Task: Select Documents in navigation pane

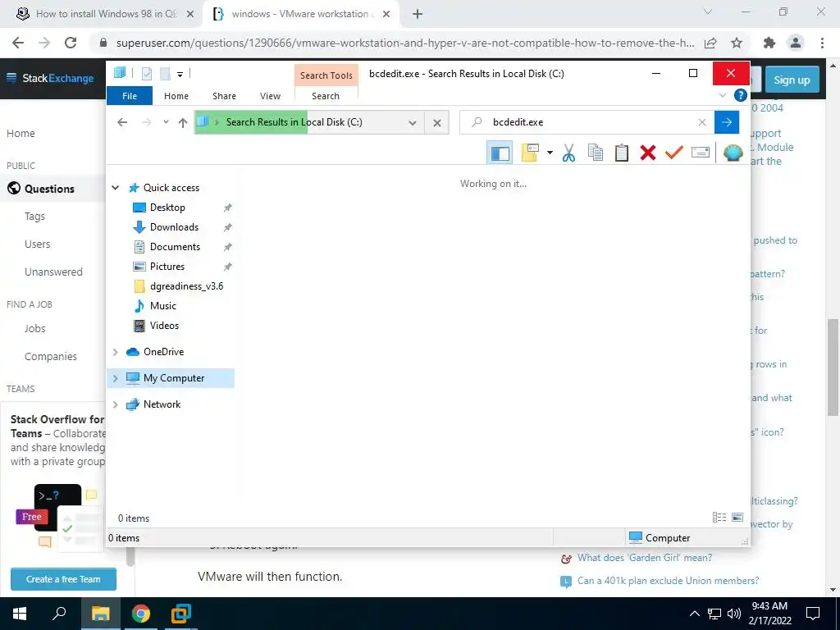Action: (x=175, y=247)
